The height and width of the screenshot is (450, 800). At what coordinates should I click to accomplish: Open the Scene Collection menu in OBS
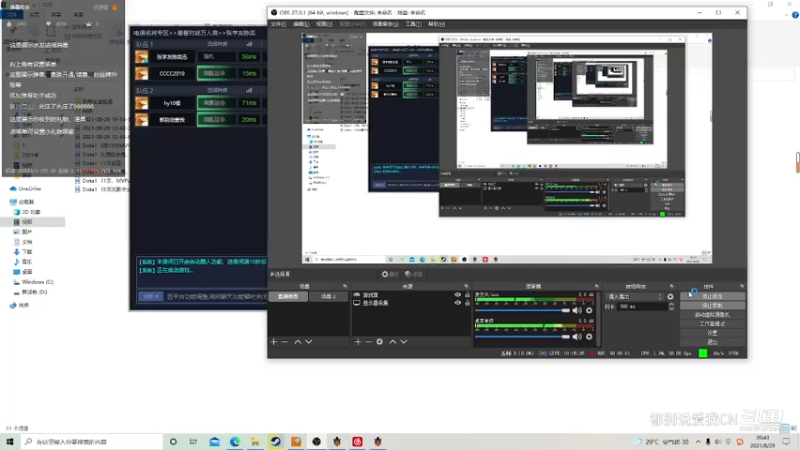coord(385,24)
